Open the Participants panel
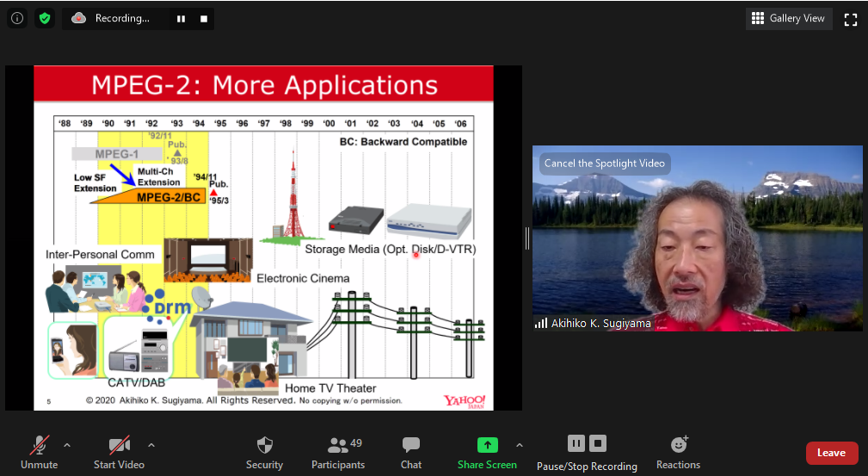Viewport: 868px width, 476px height. point(338,452)
